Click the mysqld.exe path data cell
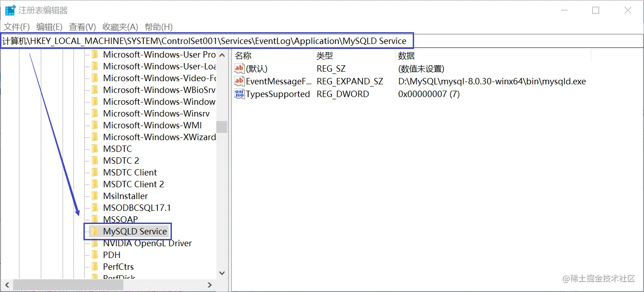The width and height of the screenshot is (644, 292). [x=492, y=81]
